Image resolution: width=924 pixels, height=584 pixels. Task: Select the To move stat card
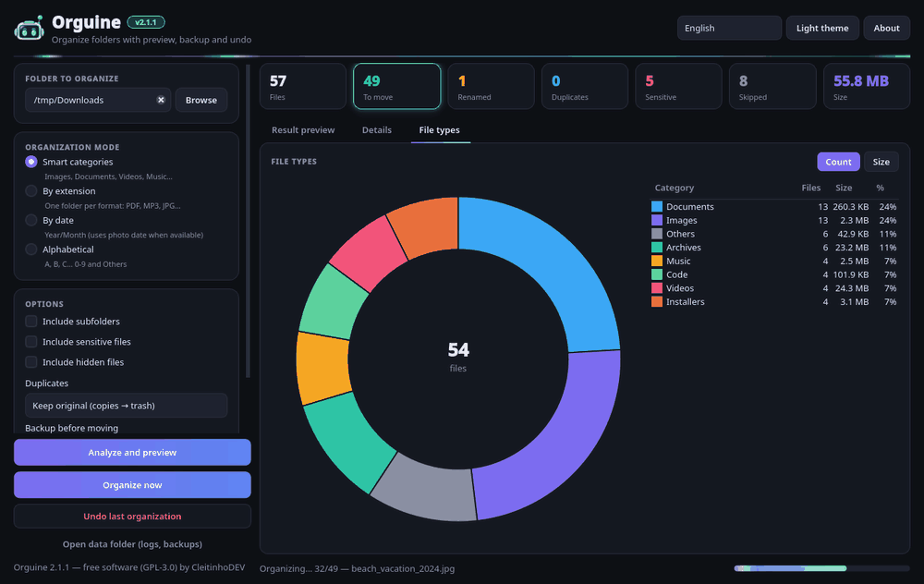coord(396,86)
